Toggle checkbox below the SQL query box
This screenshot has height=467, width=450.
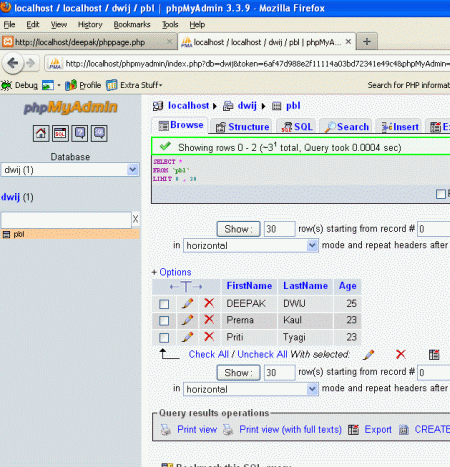[x=441, y=194]
